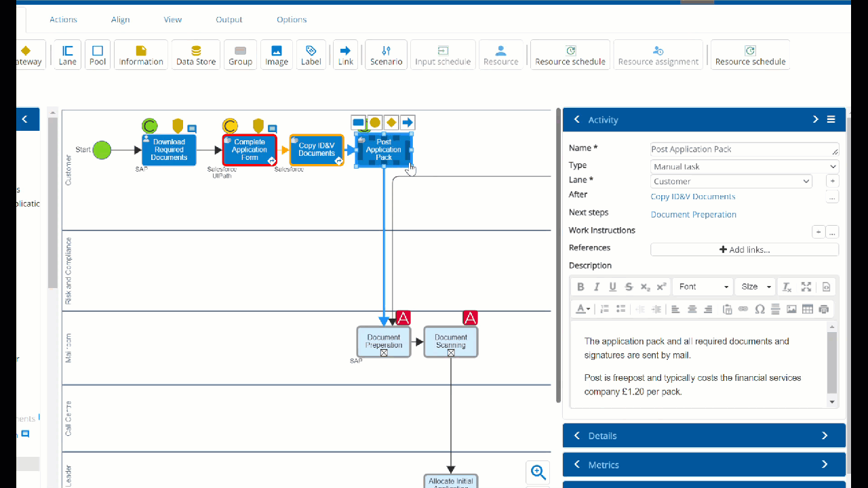Toggle underline formatting in Description editor

coord(613,287)
